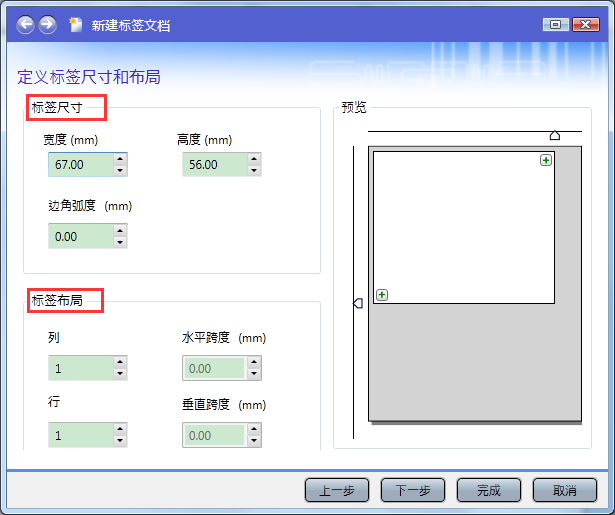Viewport: 615px width, 515px height.
Task: Click the back arrow in title bar
Action: coord(25,25)
